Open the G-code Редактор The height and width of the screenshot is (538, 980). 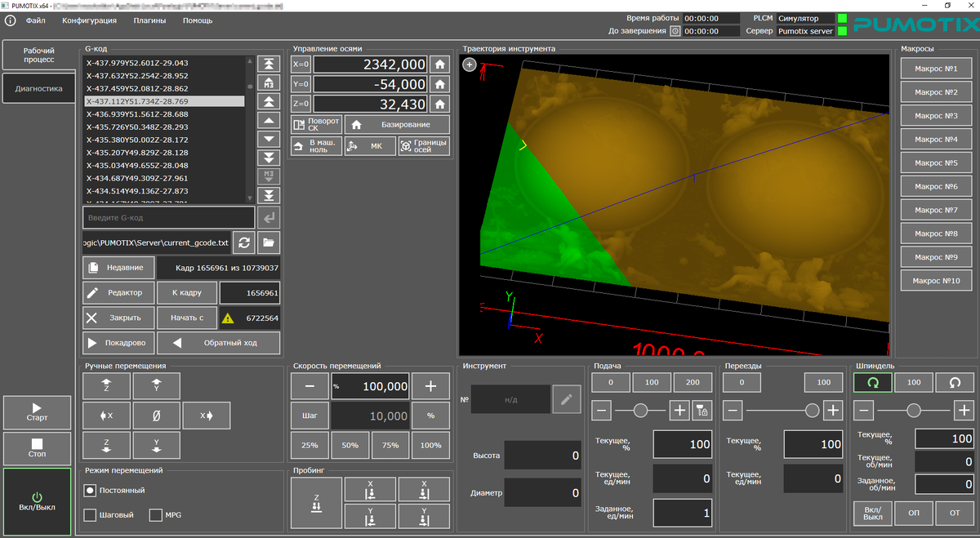tap(118, 293)
